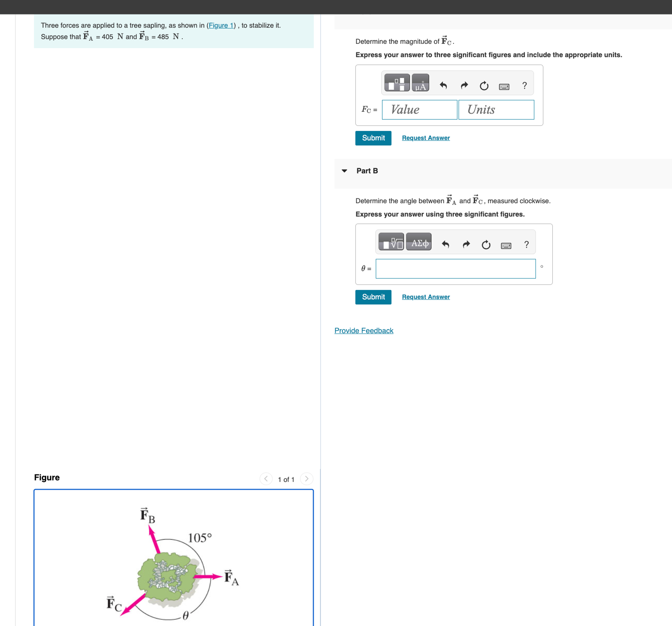Click Request Answer under Part A

pos(426,138)
